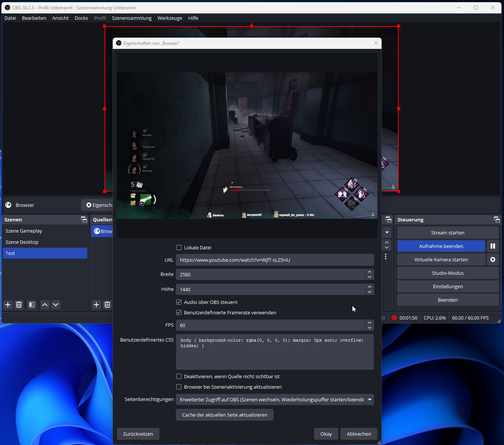504x445 pixels.
Task: Open the three-dots menu beside the properties dialog
Action: pyautogui.click(x=386, y=256)
